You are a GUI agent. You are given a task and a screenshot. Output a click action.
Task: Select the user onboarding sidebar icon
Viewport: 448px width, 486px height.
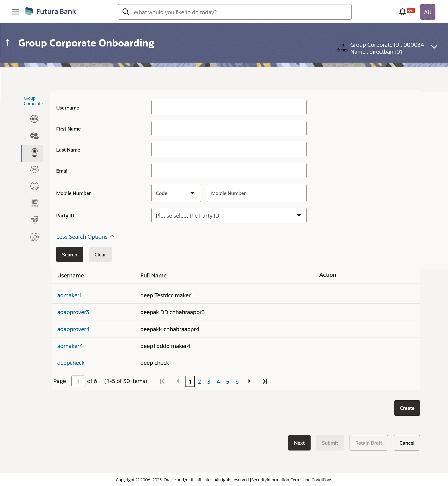[x=35, y=153]
